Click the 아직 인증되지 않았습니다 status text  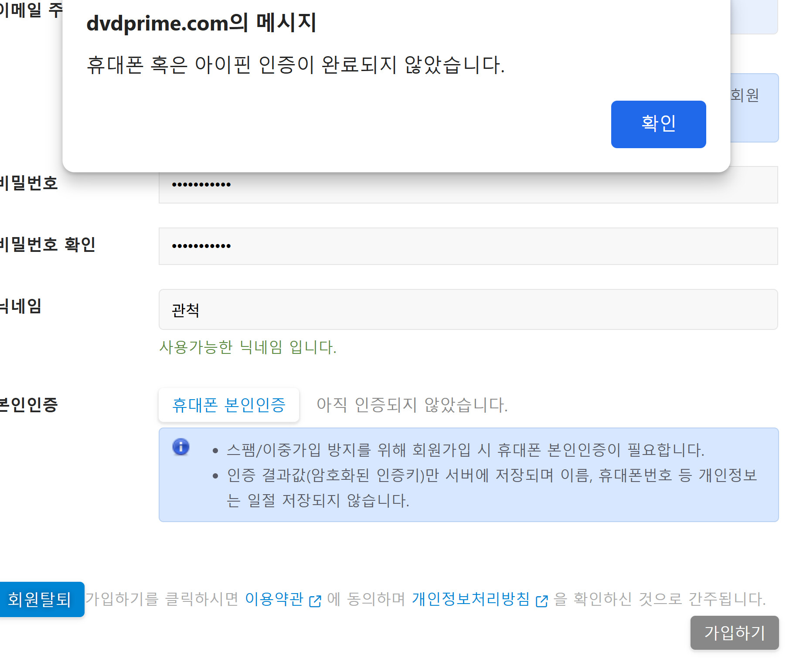point(412,405)
